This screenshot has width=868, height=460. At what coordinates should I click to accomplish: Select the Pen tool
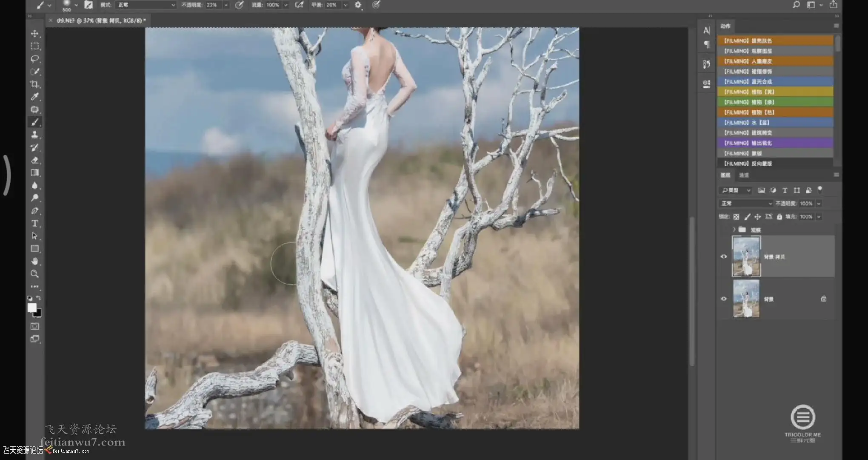tap(35, 210)
